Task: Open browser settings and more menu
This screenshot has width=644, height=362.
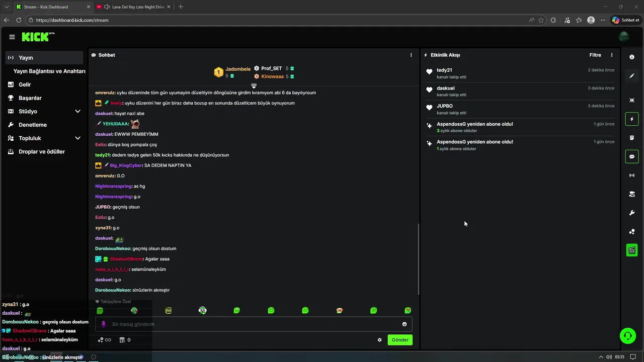Action: pyautogui.click(x=603, y=20)
